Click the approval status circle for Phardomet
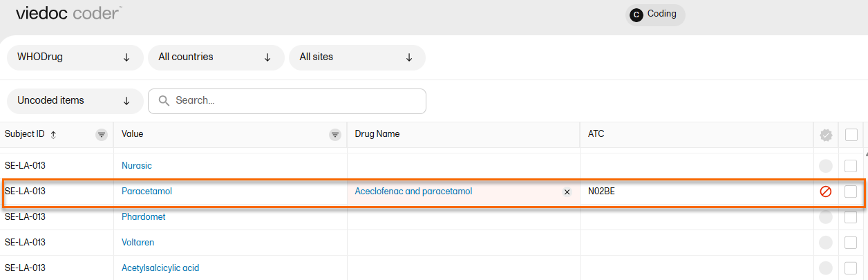Viewport: 868px width, 280px height. click(825, 217)
